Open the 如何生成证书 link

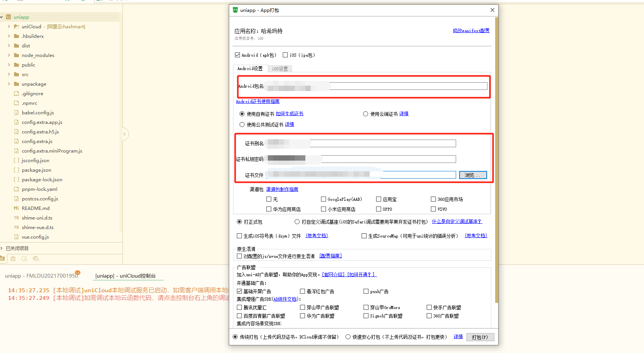pos(289,114)
